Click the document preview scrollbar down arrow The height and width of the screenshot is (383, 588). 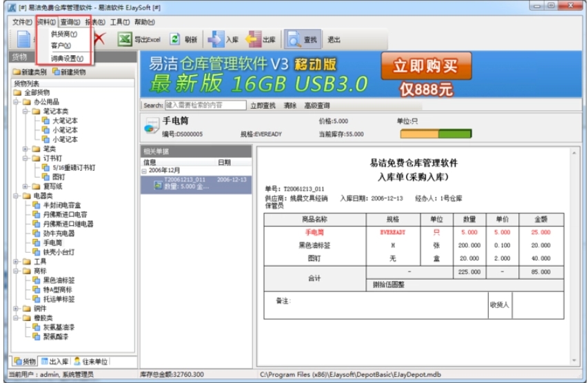(x=574, y=360)
